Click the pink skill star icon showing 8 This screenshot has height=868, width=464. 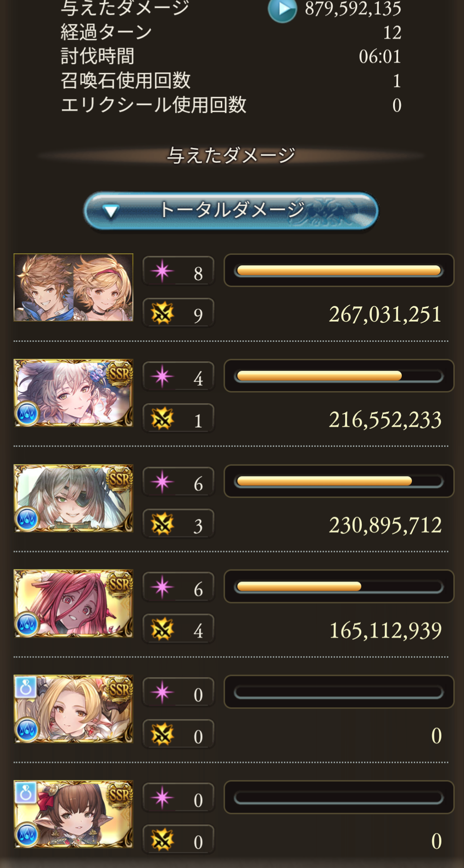point(162,271)
